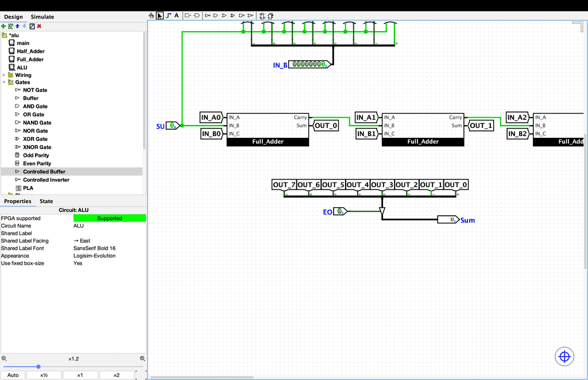This screenshot has width=588, height=380.
Task: Toggle the EO input pin value
Action: (x=339, y=212)
